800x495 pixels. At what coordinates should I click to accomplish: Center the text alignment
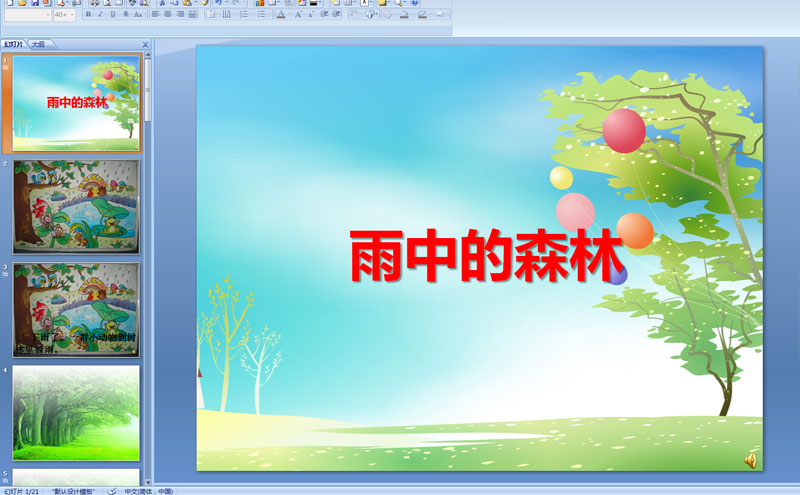pyautogui.click(x=168, y=14)
